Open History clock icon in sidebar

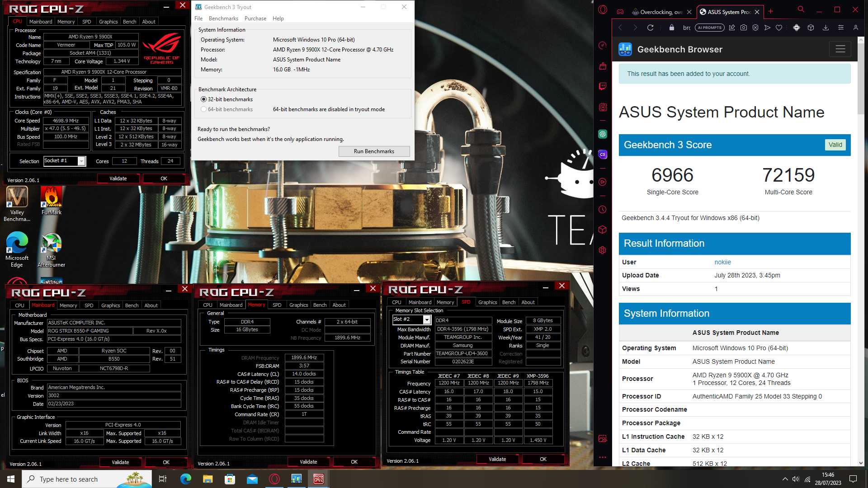pos(602,210)
